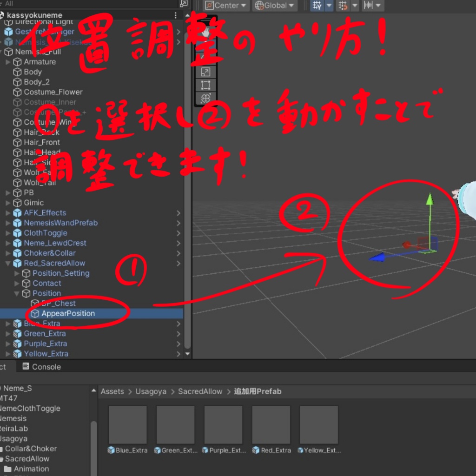
Task: Open Green_Extra prefab via right chevron
Action: (x=178, y=334)
